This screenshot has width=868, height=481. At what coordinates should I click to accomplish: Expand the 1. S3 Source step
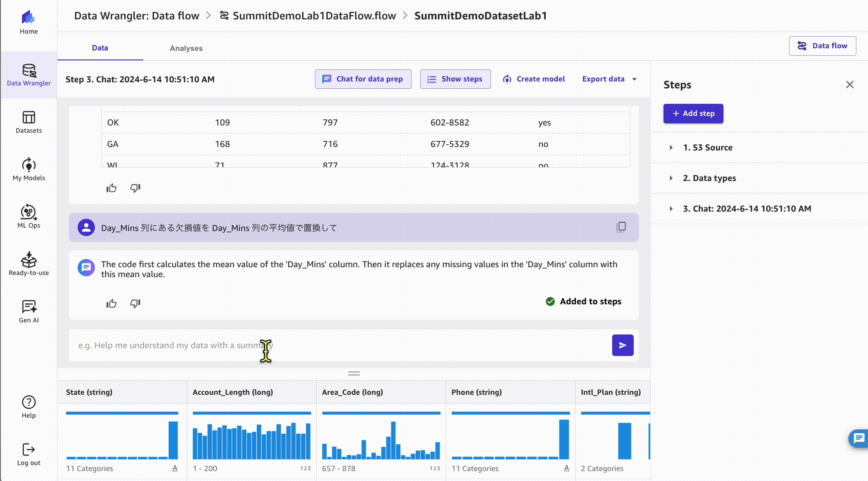[671, 147]
